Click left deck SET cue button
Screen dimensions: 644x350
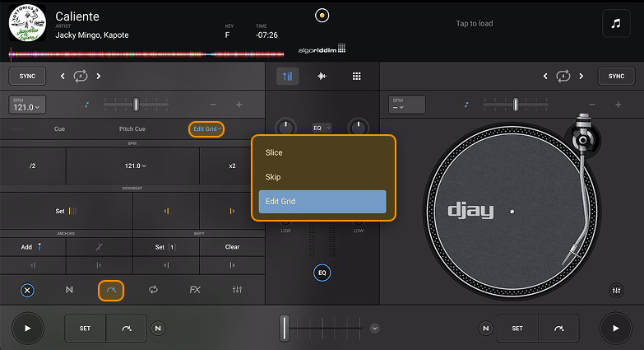[85, 329]
